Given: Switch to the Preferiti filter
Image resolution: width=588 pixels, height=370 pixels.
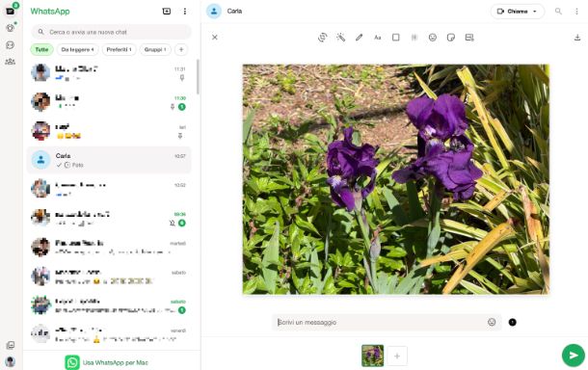Looking at the screenshot, I should (119, 49).
